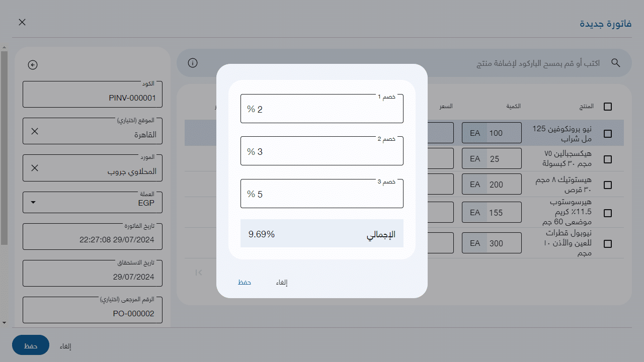Click the الكمية column header
The height and width of the screenshot is (362, 644).
point(514,106)
